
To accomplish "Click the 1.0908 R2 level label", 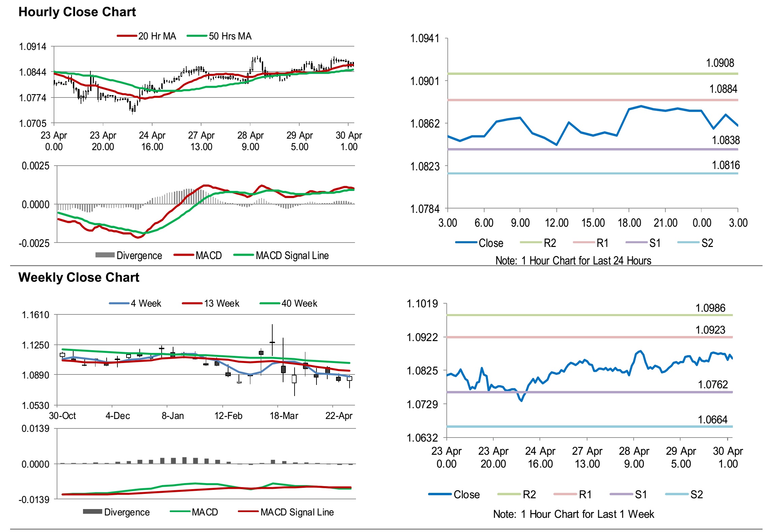I will (720, 63).
